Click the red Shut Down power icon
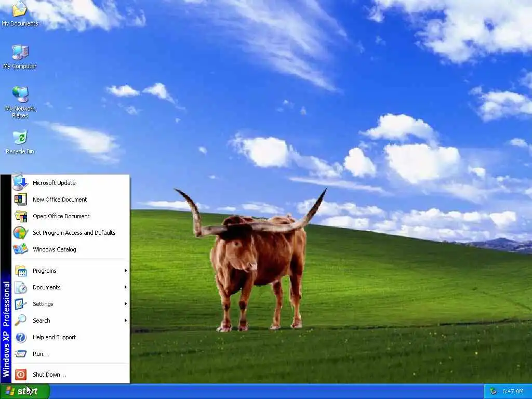The height and width of the screenshot is (399, 532). click(x=20, y=374)
